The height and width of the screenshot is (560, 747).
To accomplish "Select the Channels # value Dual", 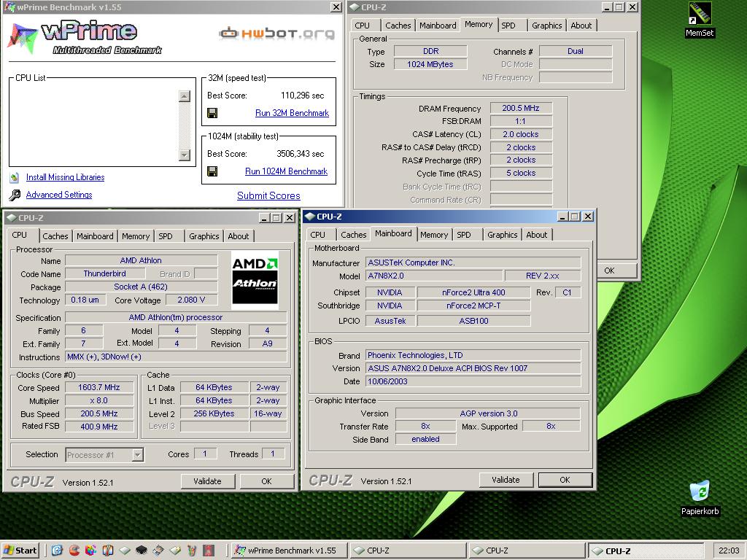I will click(x=576, y=52).
